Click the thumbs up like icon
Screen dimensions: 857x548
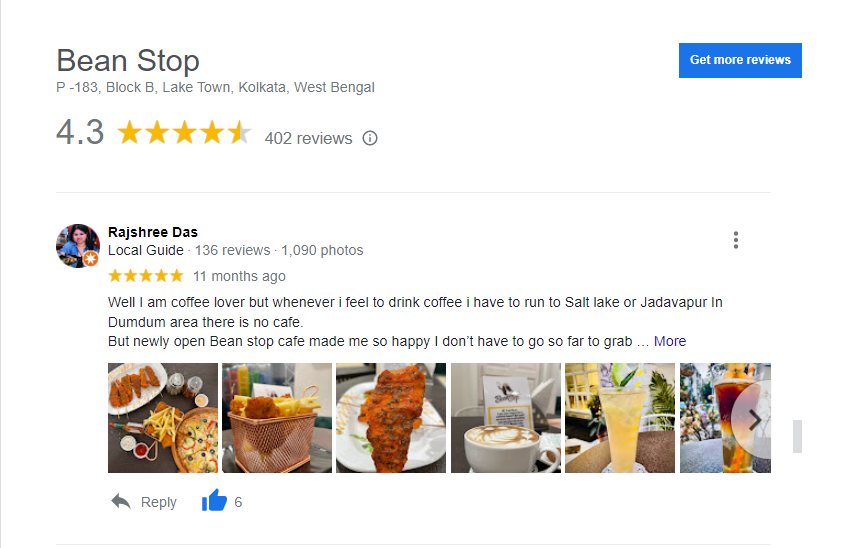[x=214, y=500]
